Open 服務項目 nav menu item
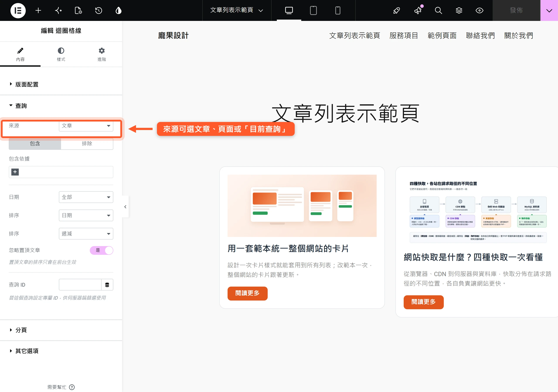The width and height of the screenshot is (558, 392). tap(404, 36)
